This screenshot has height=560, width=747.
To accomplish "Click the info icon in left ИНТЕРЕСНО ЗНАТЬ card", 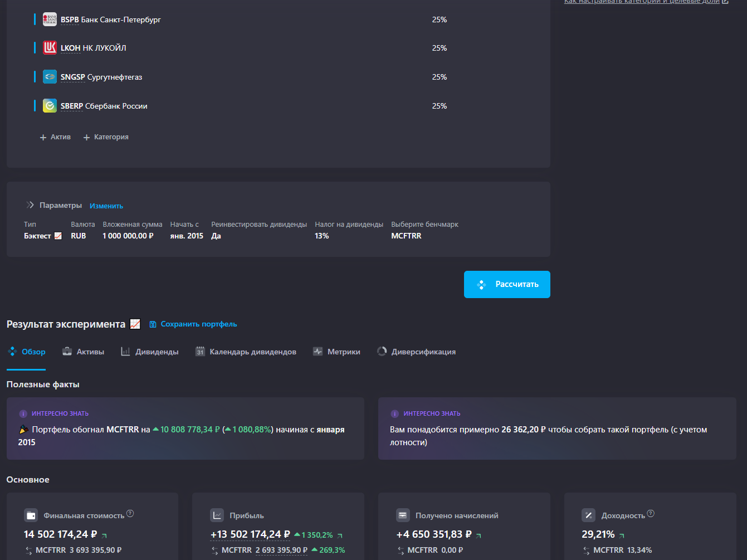I will pyautogui.click(x=23, y=414).
